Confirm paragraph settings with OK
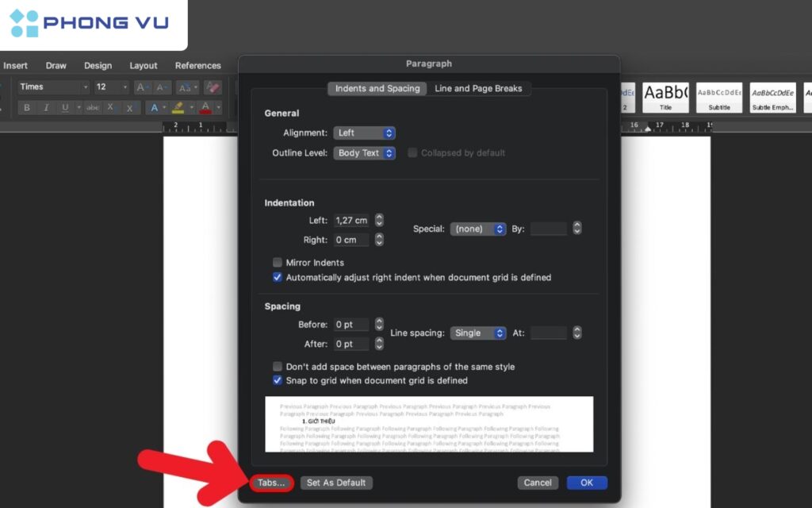 click(586, 483)
